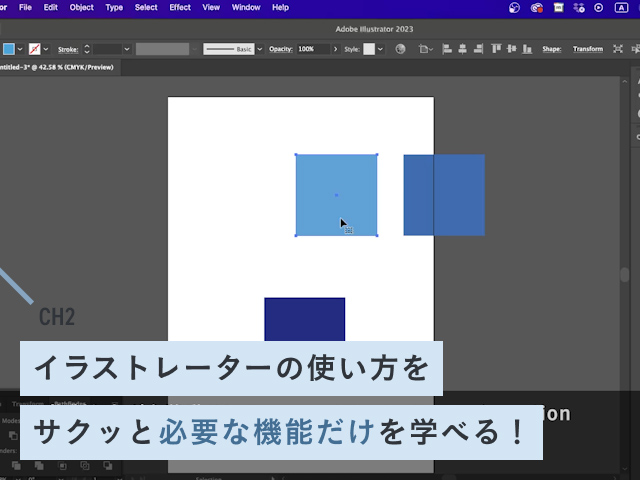Click the stroke weight stepper arrows

[87, 49]
